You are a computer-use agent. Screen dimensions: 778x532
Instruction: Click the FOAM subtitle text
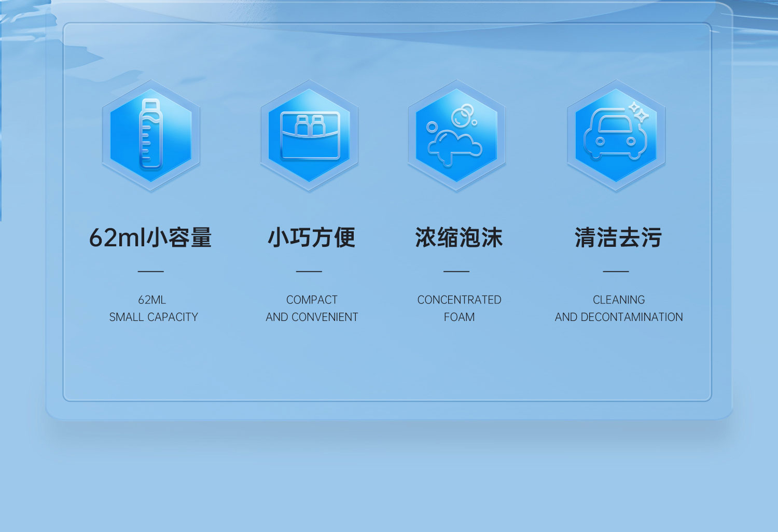(459, 317)
